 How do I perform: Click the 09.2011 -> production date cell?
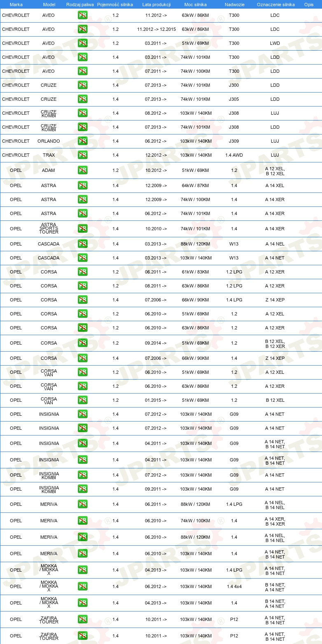pos(156,489)
